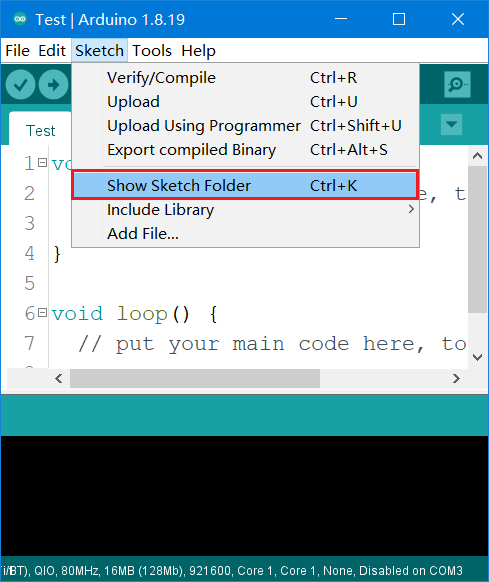
Task: Open the Help menu
Action: click(198, 50)
